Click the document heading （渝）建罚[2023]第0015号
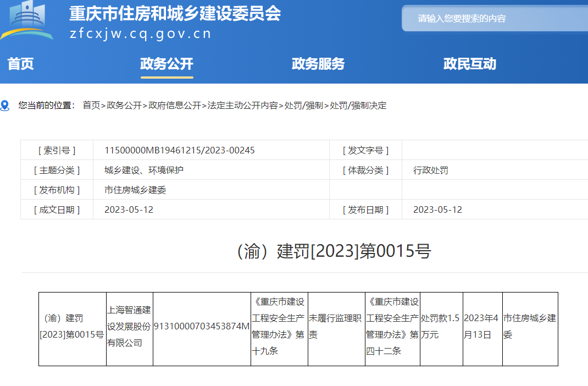The height and width of the screenshot is (386, 588). pos(332,251)
